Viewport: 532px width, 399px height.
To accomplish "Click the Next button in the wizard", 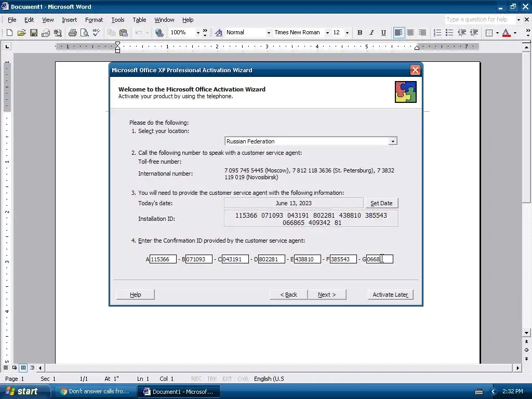I will [327, 295].
